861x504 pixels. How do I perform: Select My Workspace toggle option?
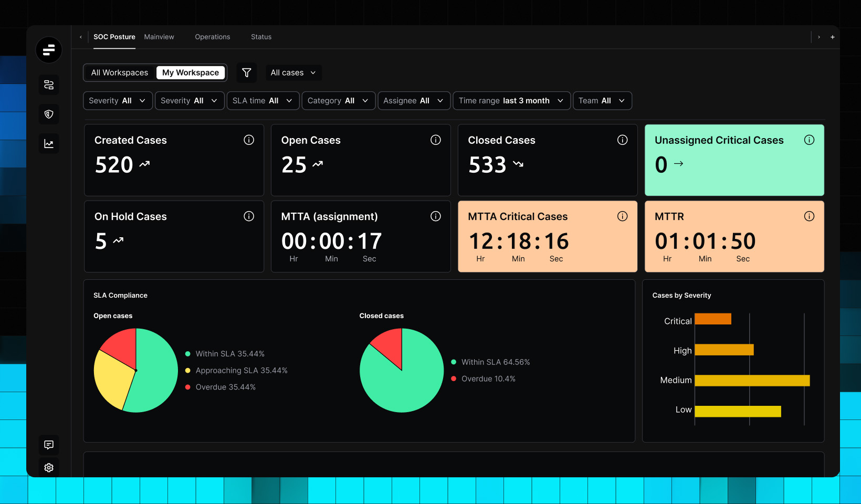tap(191, 73)
